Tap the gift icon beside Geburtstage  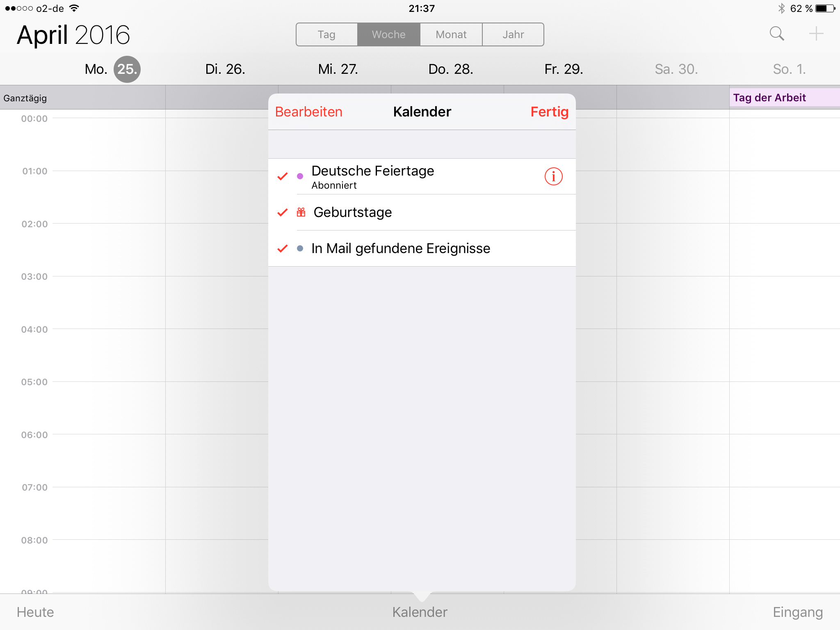[x=301, y=212]
